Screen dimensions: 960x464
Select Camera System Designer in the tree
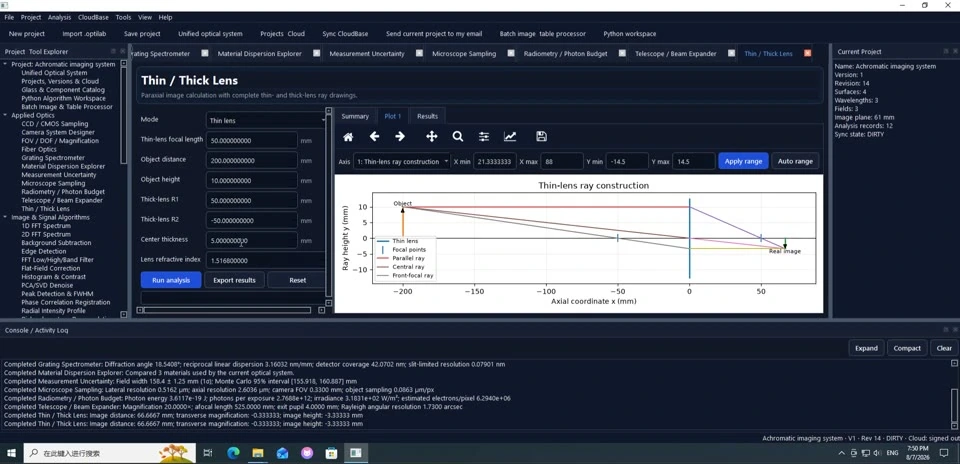(58, 132)
